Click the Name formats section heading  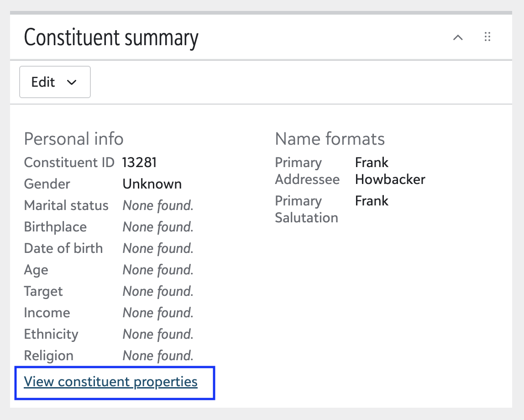(x=330, y=139)
